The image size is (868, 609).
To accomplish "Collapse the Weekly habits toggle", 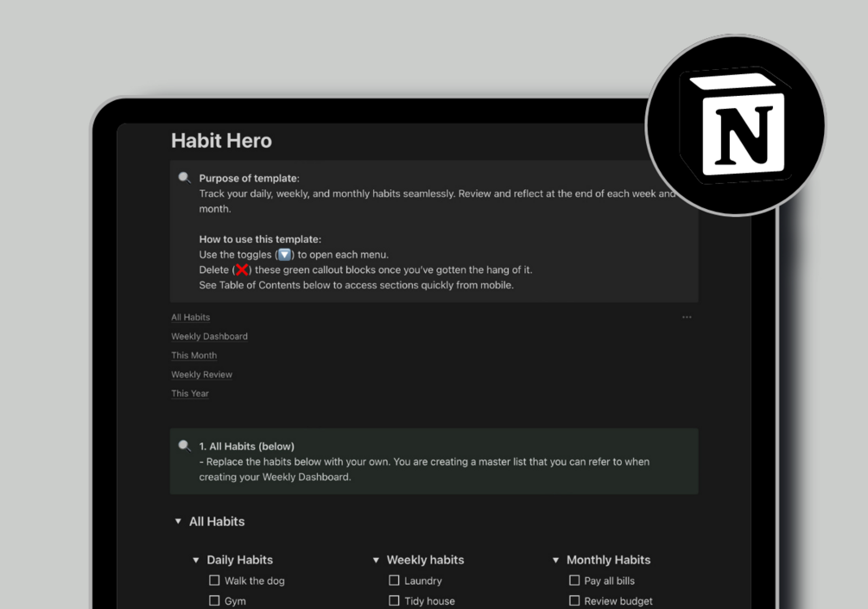I will click(376, 561).
